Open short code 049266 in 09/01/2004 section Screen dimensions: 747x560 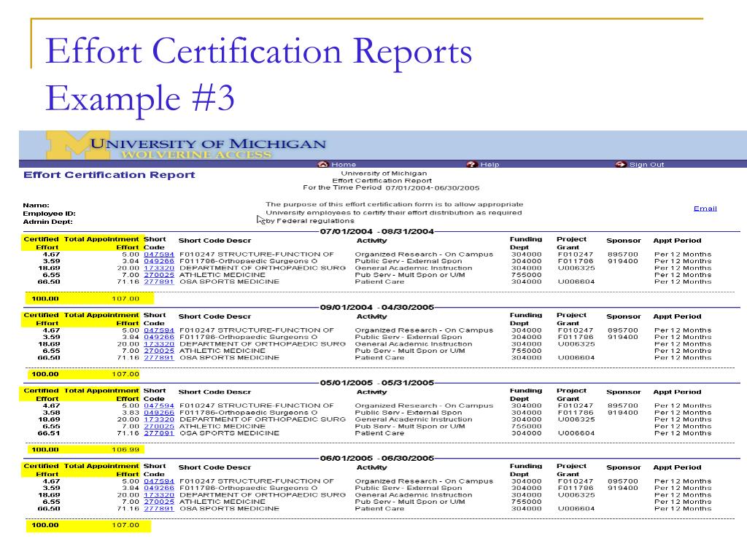coord(159,337)
